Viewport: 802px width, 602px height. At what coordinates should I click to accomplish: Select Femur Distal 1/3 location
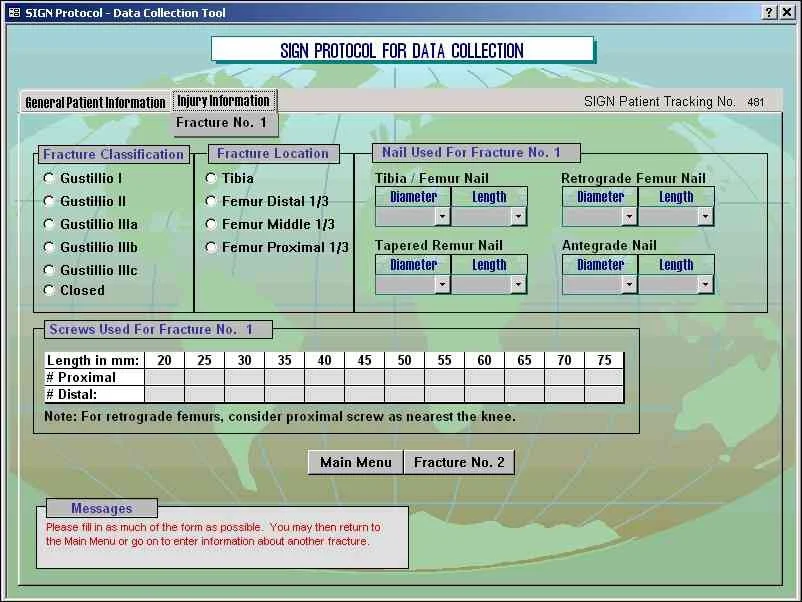[x=211, y=201]
